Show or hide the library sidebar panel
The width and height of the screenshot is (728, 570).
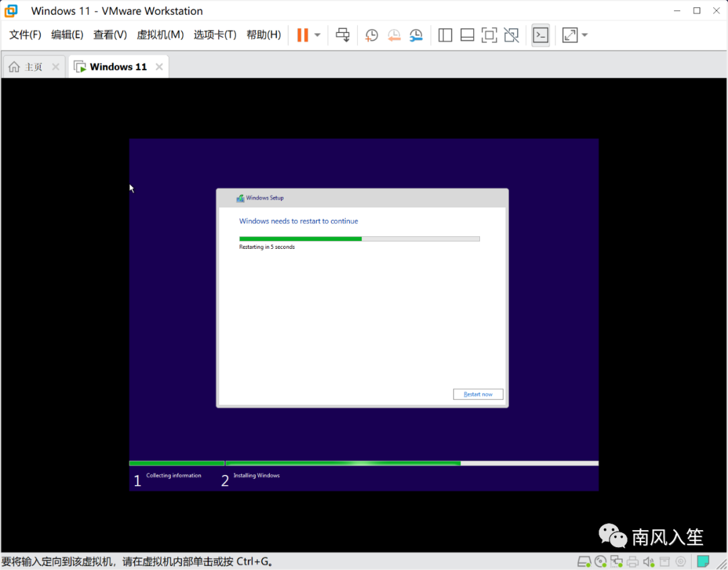click(x=445, y=35)
